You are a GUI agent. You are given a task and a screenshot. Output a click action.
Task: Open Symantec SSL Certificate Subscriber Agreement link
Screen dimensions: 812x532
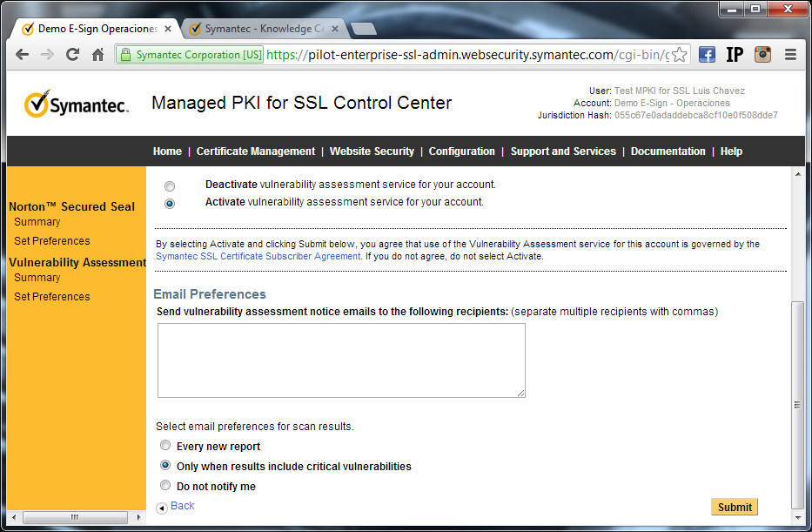pos(258,257)
